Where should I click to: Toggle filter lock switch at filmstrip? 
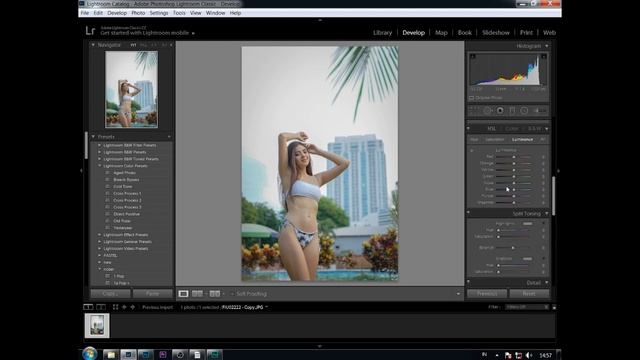click(554, 307)
